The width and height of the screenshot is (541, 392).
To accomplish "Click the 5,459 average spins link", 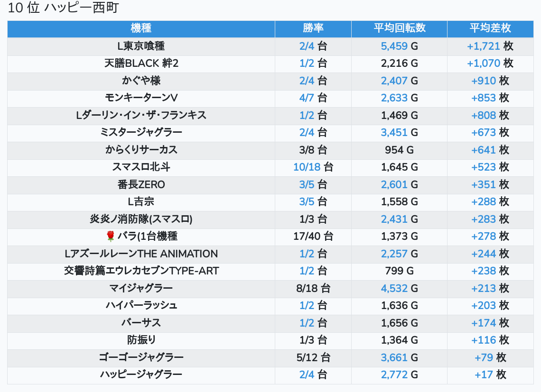I will pyautogui.click(x=394, y=46).
